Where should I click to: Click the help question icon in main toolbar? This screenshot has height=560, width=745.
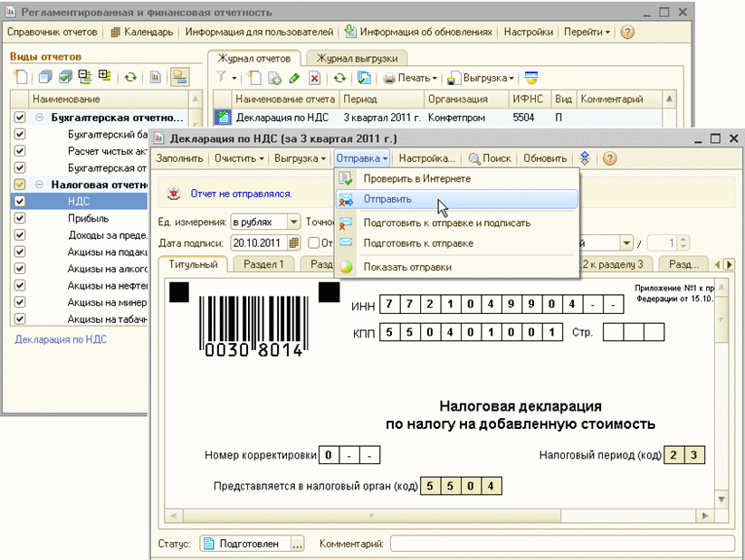(627, 32)
